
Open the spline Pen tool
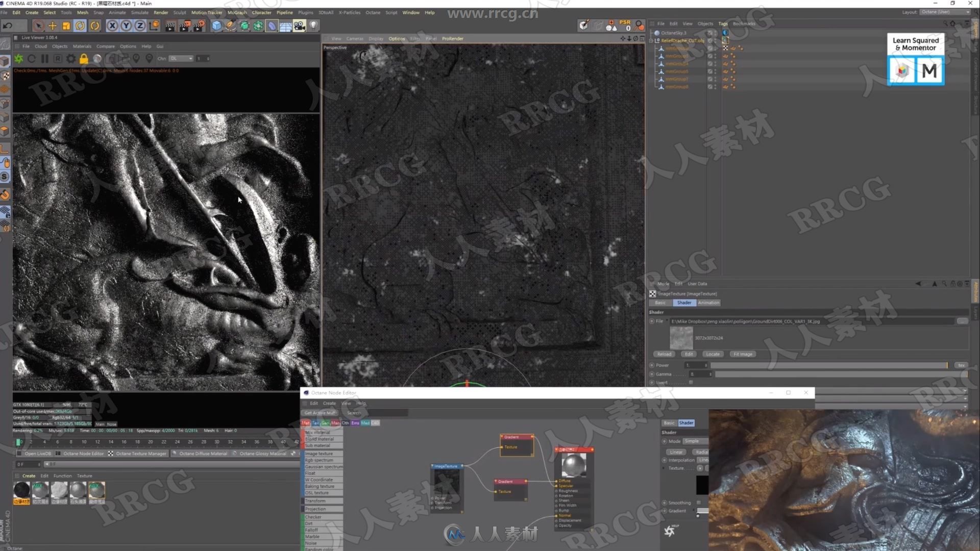[231, 26]
